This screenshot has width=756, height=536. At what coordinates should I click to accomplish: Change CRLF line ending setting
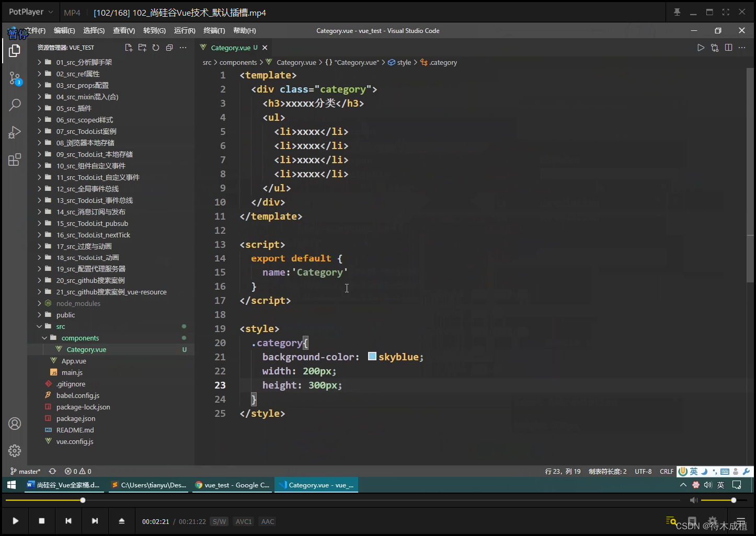(x=667, y=471)
